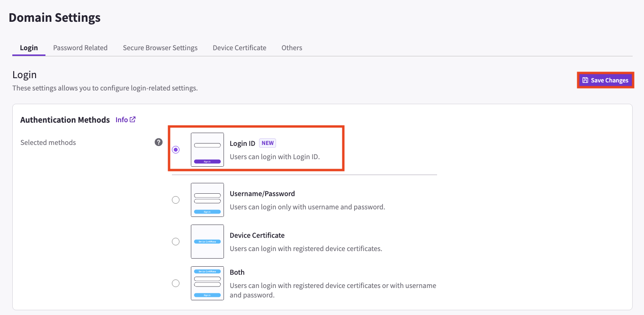Switch to the Device Certificate tab

click(240, 48)
